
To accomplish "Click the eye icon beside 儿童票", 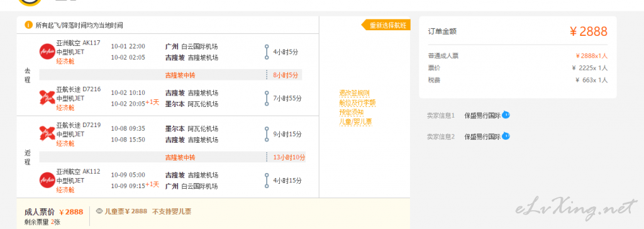I will (x=99, y=211).
